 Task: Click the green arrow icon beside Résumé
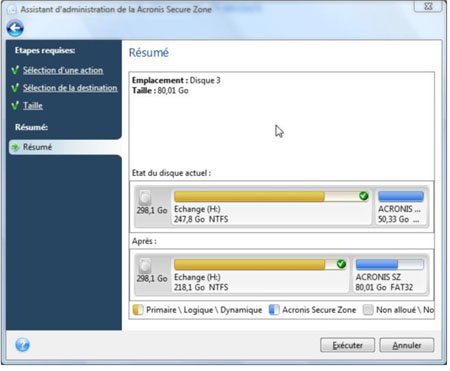coord(15,147)
